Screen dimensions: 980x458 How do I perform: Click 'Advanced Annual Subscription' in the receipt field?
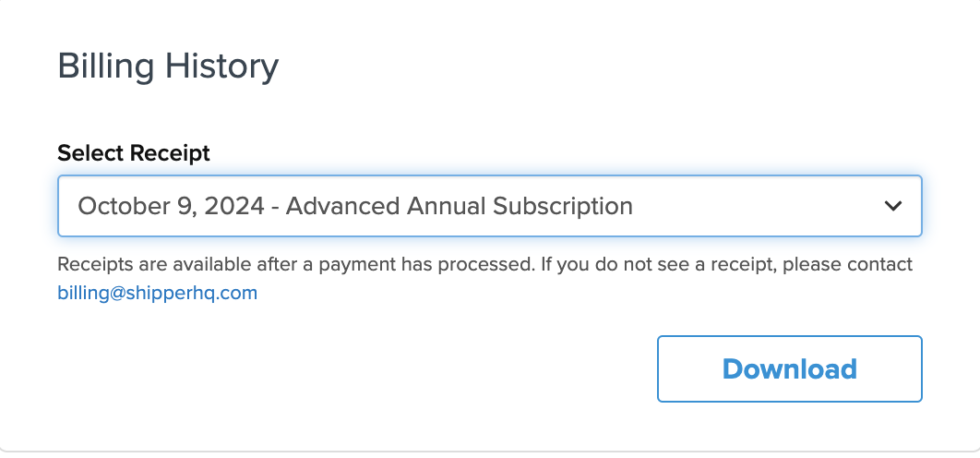click(460, 206)
